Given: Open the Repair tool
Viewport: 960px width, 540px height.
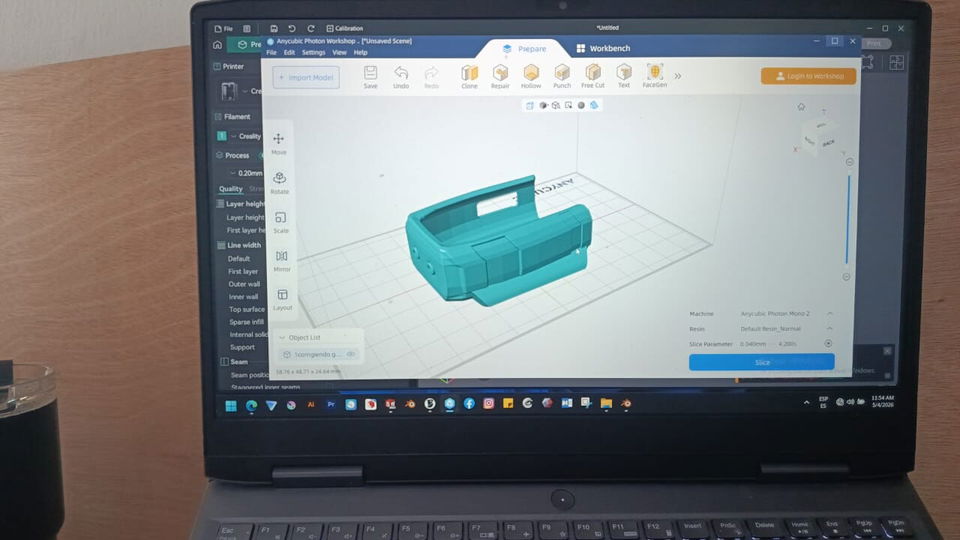Looking at the screenshot, I should (x=500, y=77).
